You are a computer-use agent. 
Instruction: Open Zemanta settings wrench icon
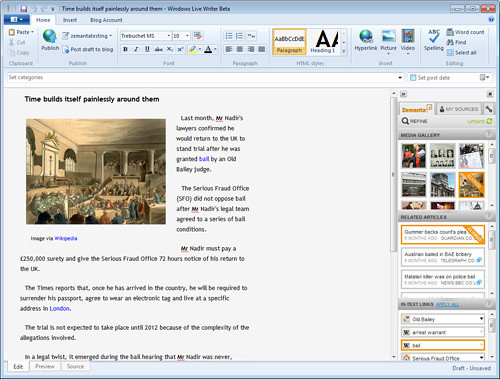coord(488,109)
